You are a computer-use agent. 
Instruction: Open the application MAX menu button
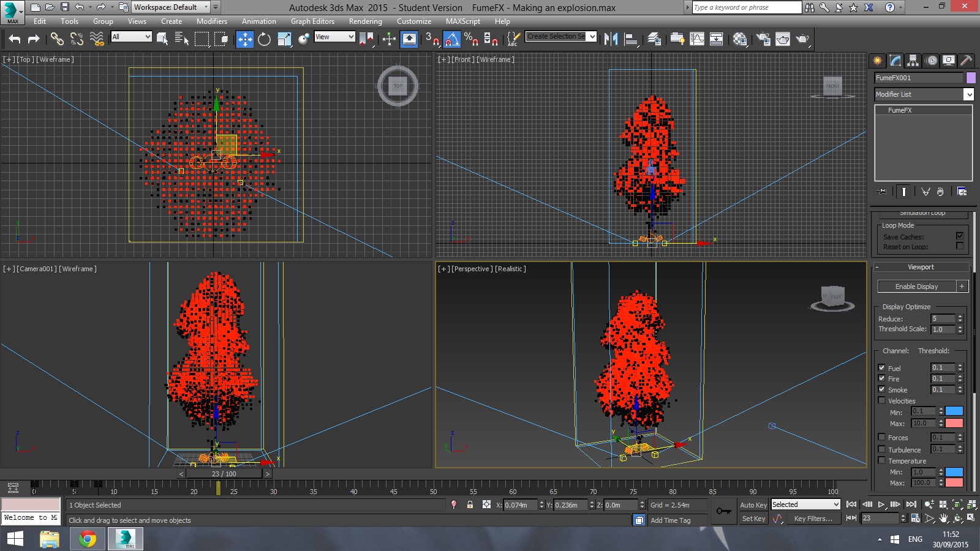click(12, 13)
